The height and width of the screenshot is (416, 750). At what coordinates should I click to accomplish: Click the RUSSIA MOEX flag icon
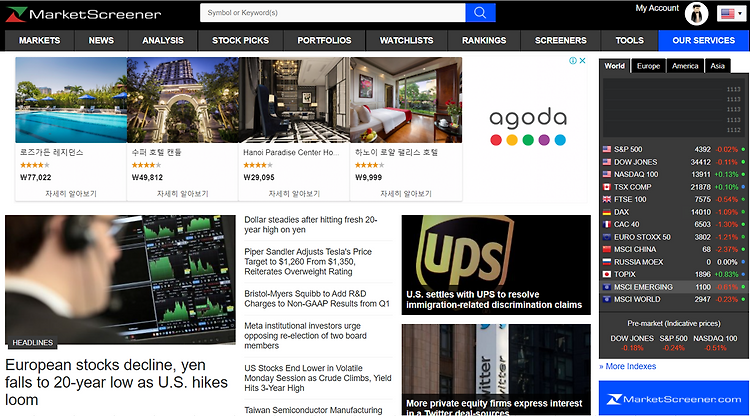pos(607,262)
